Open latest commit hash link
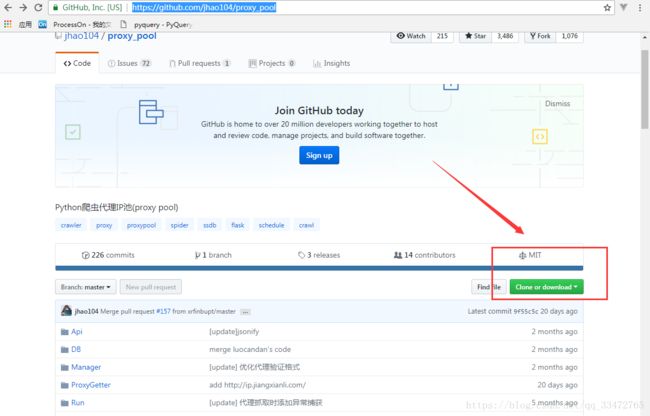The width and height of the screenshot is (650, 416). pyautogui.click(x=526, y=311)
